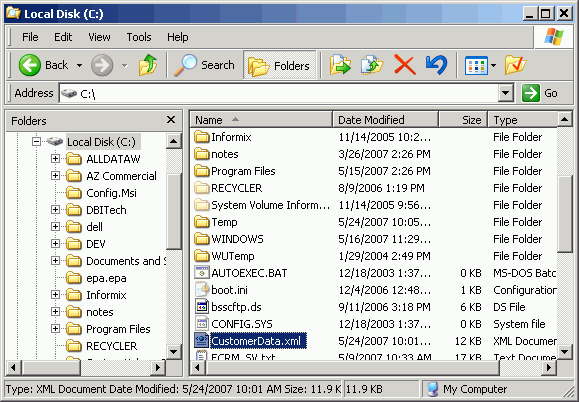
Task: Select RECYCLER in the folder tree
Action: (x=112, y=346)
